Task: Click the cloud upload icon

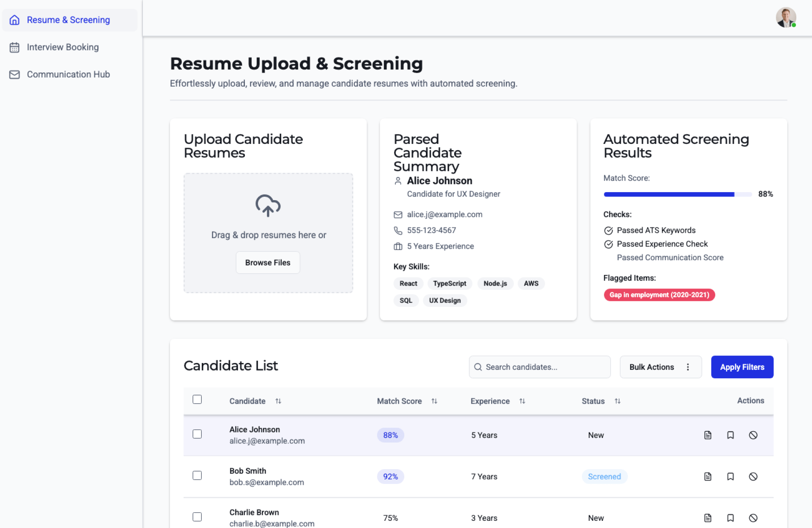Action: click(268, 206)
